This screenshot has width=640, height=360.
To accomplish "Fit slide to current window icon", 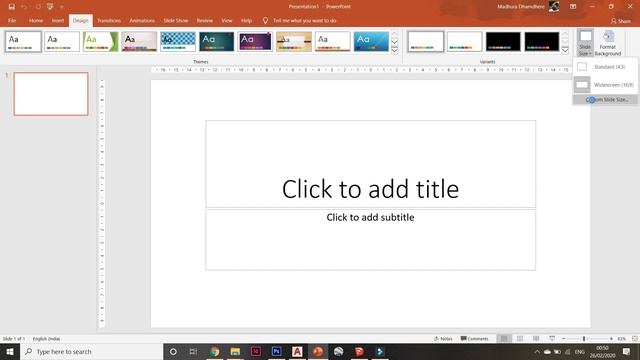I will 635,339.
